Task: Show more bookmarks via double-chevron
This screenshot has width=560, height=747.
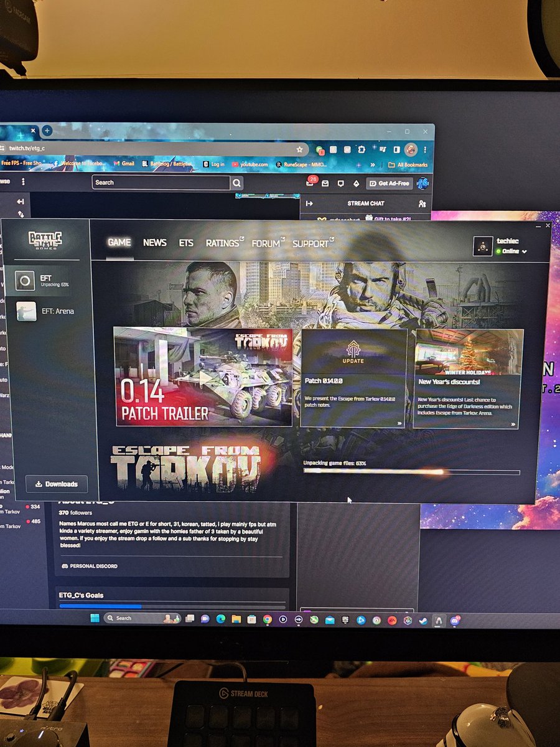Action: tap(373, 165)
